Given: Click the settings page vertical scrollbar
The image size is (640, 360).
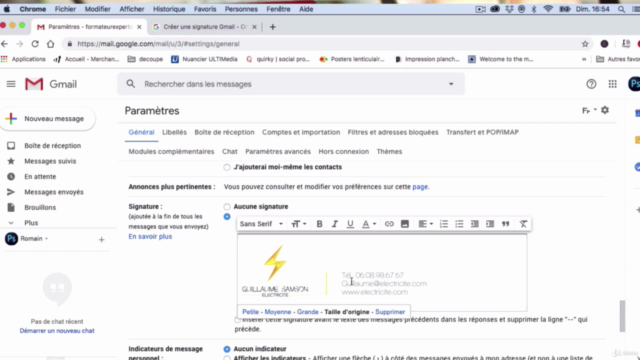Looking at the screenshot, I should coord(622,316).
